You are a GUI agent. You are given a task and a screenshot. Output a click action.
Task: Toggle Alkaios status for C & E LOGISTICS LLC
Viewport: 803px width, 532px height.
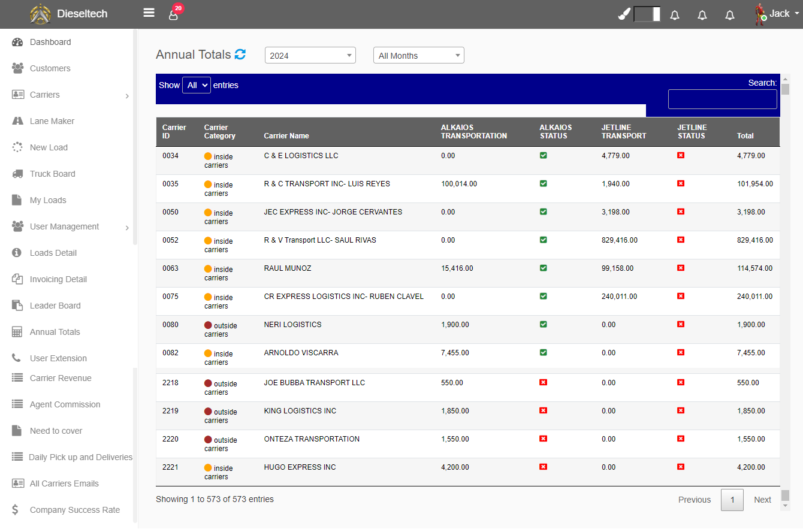(543, 156)
